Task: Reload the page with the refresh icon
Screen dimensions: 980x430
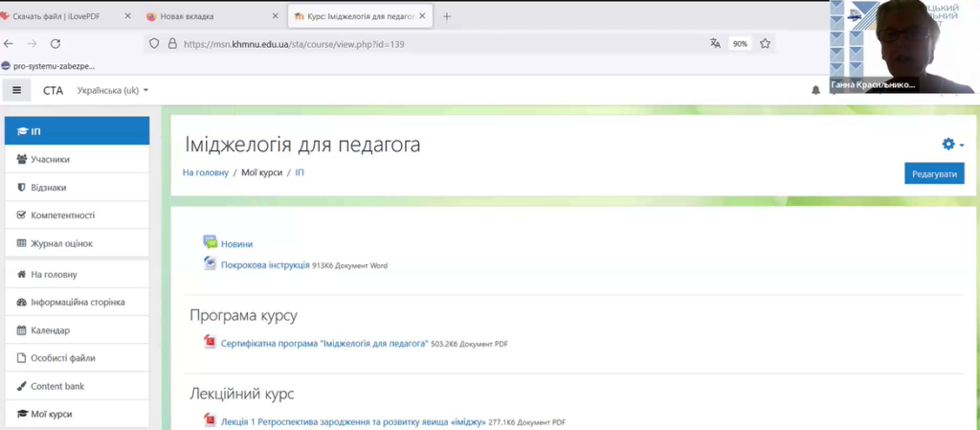Action: click(x=56, y=44)
